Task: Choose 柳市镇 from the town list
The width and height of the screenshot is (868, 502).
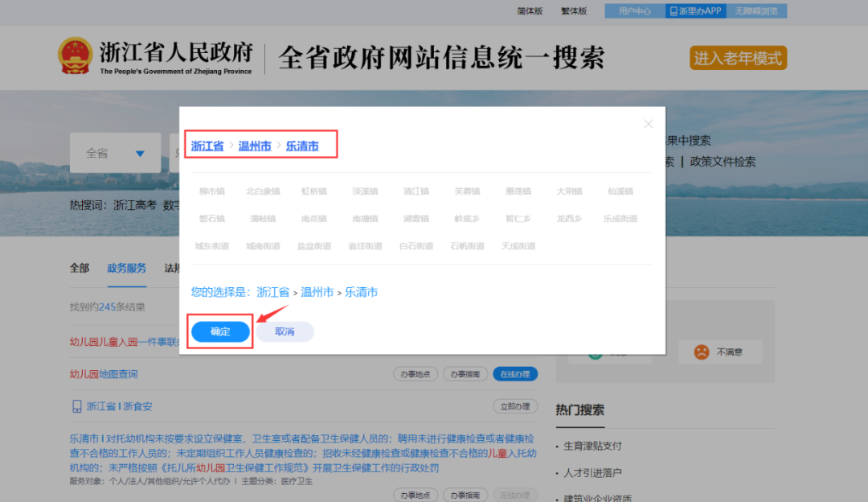Action: [212, 191]
